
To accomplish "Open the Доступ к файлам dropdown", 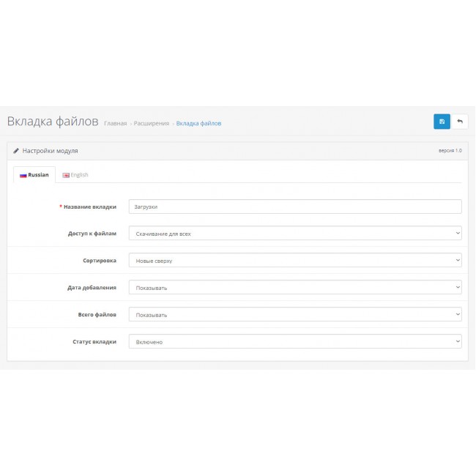I will [294, 234].
